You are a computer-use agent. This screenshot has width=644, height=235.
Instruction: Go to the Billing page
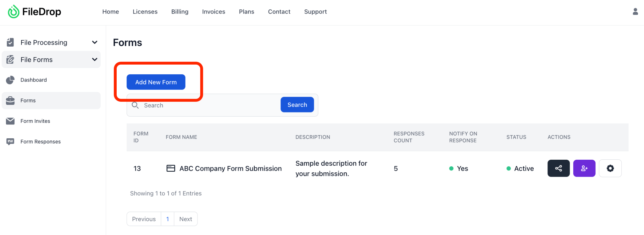[x=180, y=12]
